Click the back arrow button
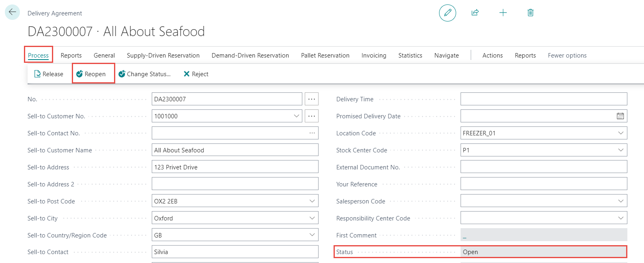644x263 pixels. point(12,12)
